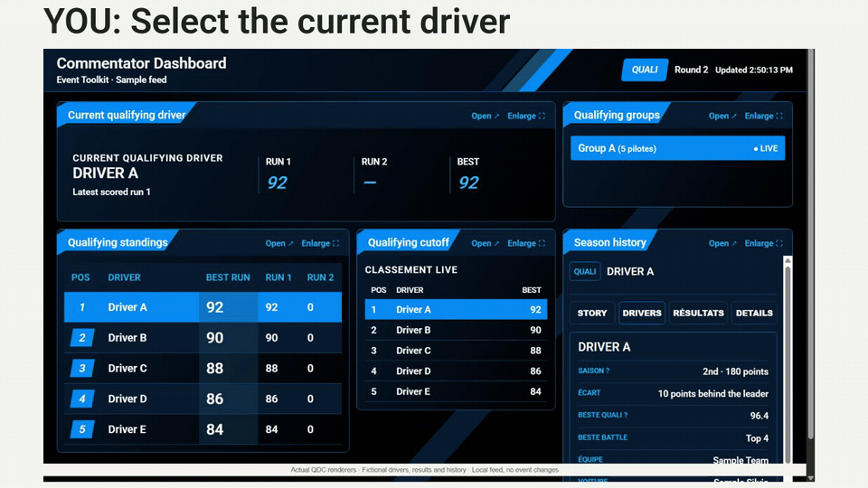Click '10 points behind the leader' text
This screenshot has width=868, height=488.
coord(713,393)
